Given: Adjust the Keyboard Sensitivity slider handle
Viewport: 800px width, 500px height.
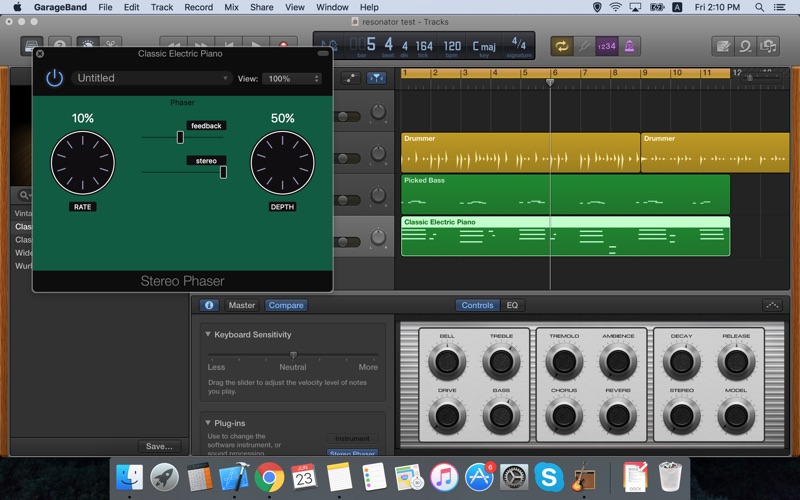Looking at the screenshot, I should (293, 355).
